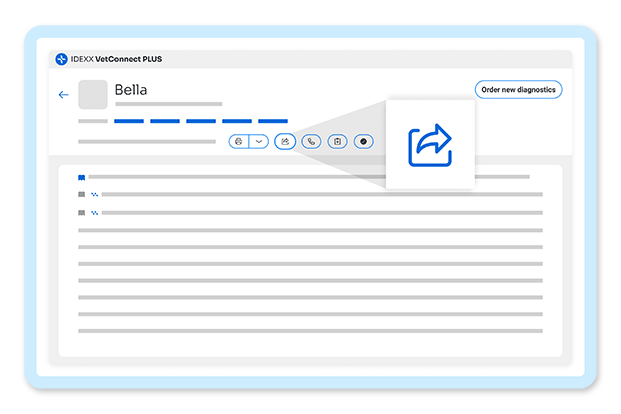This screenshot has width=621, height=414.
Task: Click the black pencil edit icon
Action: tap(364, 141)
